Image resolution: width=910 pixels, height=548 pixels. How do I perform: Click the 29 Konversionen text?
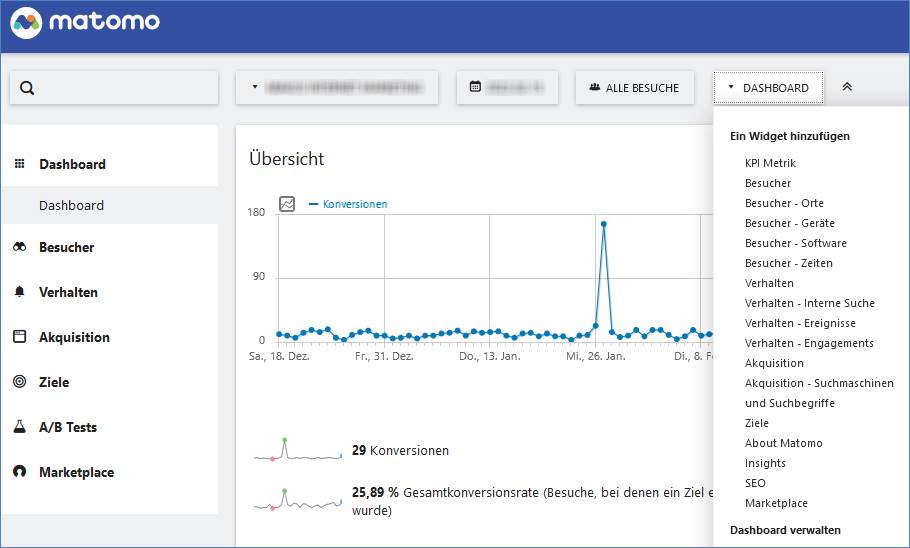[x=400, y=450]
